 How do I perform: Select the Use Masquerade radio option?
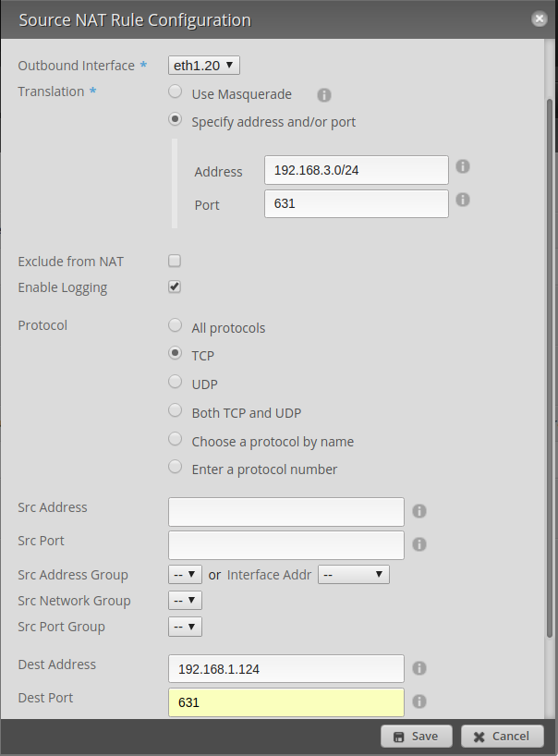[175, 93]
